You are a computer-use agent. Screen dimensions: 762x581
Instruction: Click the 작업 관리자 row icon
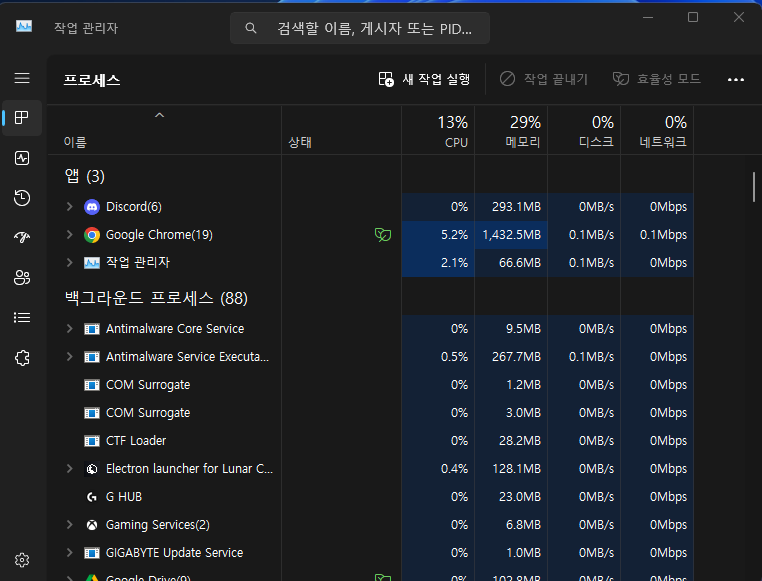(x=92, y=263)
